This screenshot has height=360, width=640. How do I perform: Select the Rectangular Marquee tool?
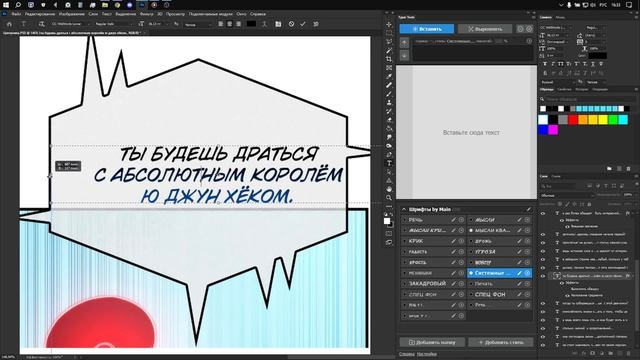[x=389, y=33]
